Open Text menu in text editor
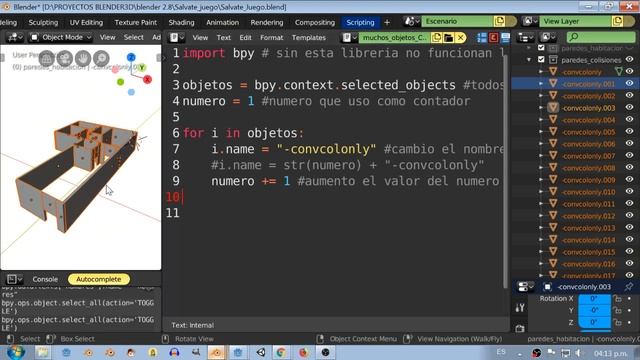The height and width of the screenshot is (360, 640). pos(224,38)
